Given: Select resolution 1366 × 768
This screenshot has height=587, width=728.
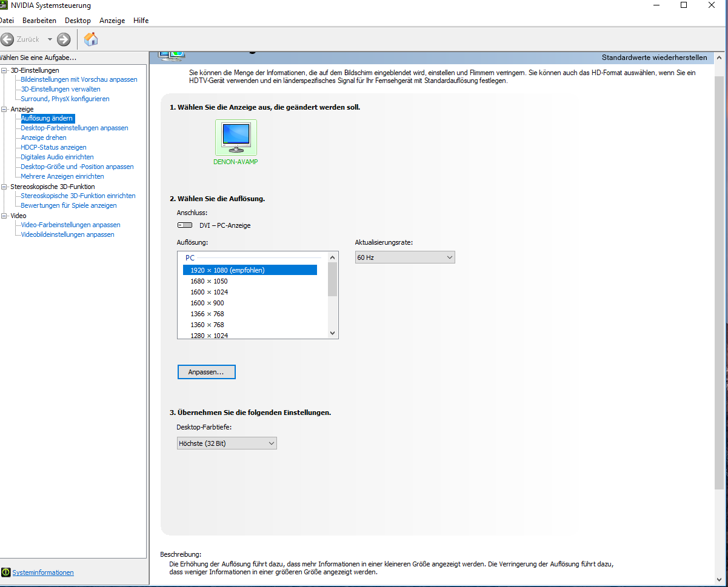Looking at the screenshot, I should point(207,314).
